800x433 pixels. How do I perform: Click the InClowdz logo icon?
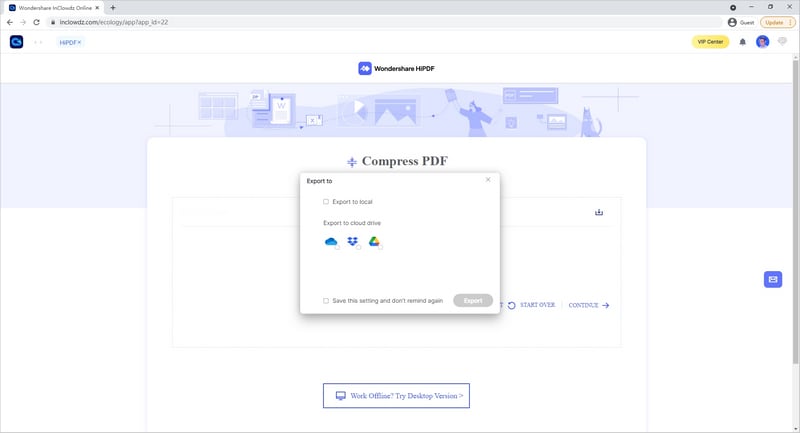pos(16,42)
